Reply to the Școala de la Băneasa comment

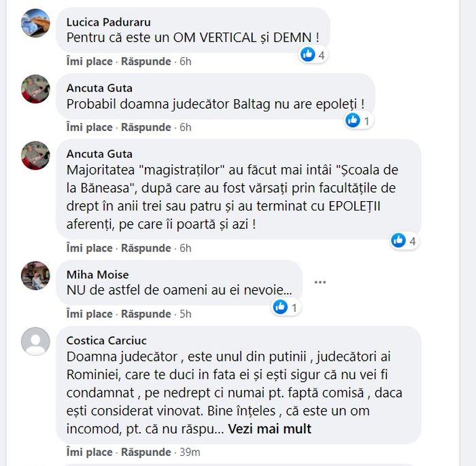[x=146, y=248]
